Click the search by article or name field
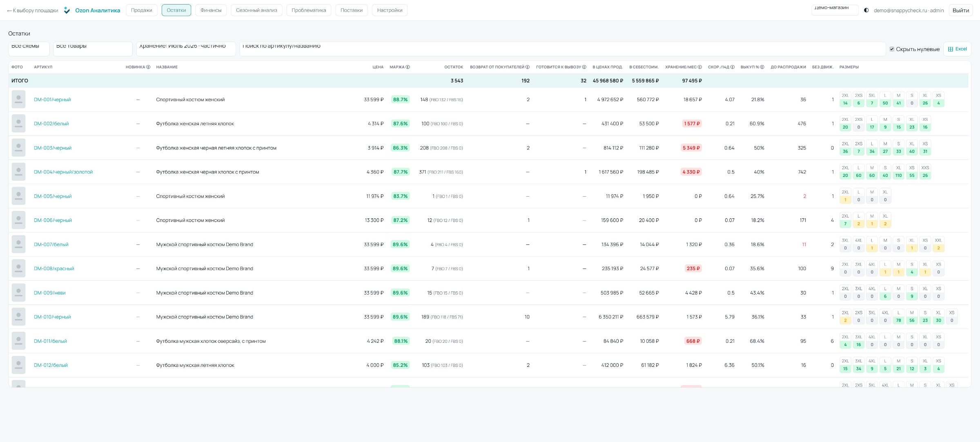 click(562, 49)
